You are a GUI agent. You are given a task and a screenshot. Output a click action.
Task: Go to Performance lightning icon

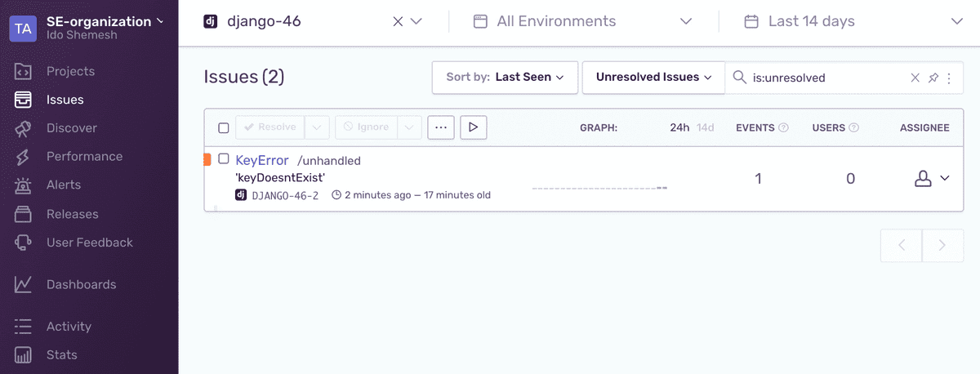[23, 157]
